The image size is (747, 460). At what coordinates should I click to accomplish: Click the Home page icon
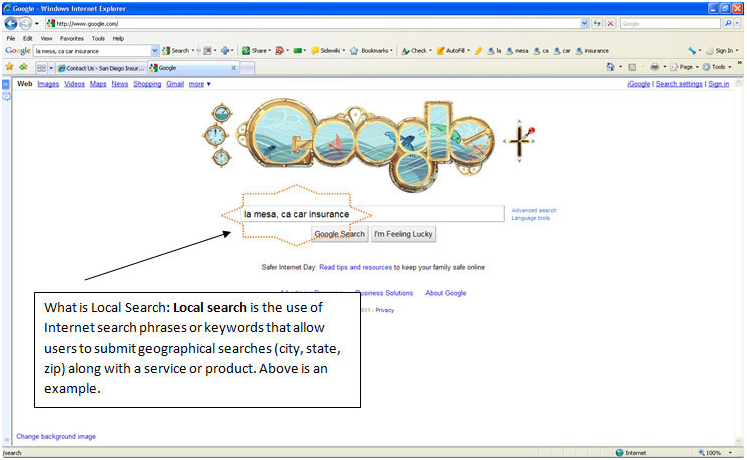(x=610, y=67)
